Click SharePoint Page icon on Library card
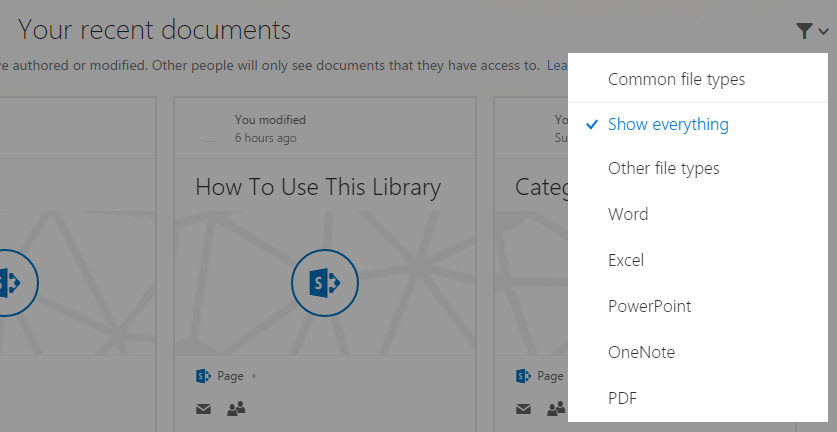This screenshot has width=837, height=432. tap(203, 376)
